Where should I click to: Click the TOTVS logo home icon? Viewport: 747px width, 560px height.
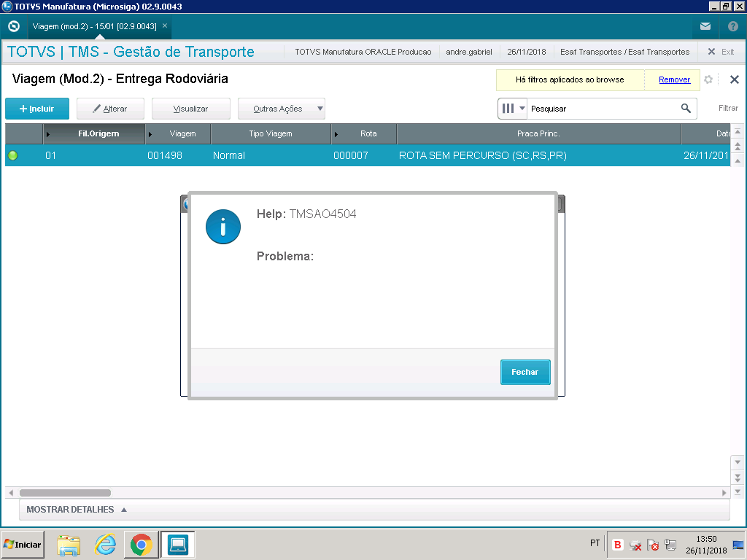[x=14, y=26]
